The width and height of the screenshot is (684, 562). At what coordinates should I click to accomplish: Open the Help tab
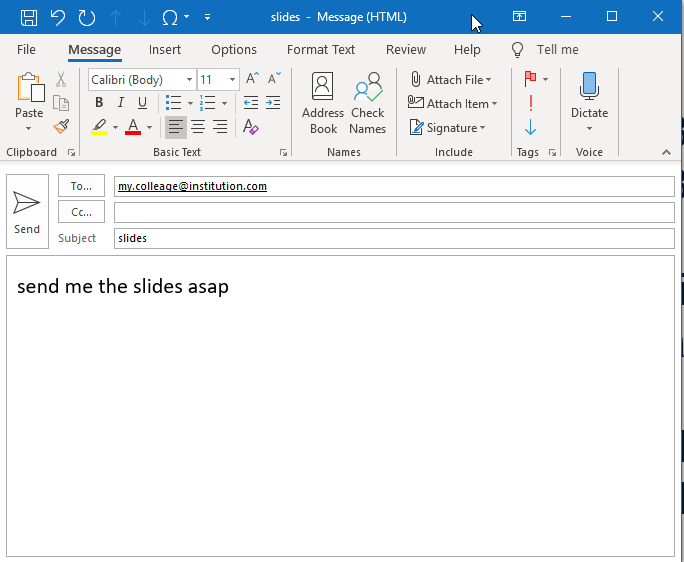click(x=467, y=50)
